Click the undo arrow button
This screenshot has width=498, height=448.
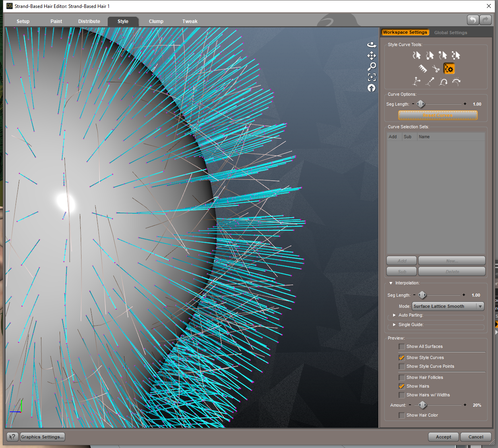[x=473, y=20]
